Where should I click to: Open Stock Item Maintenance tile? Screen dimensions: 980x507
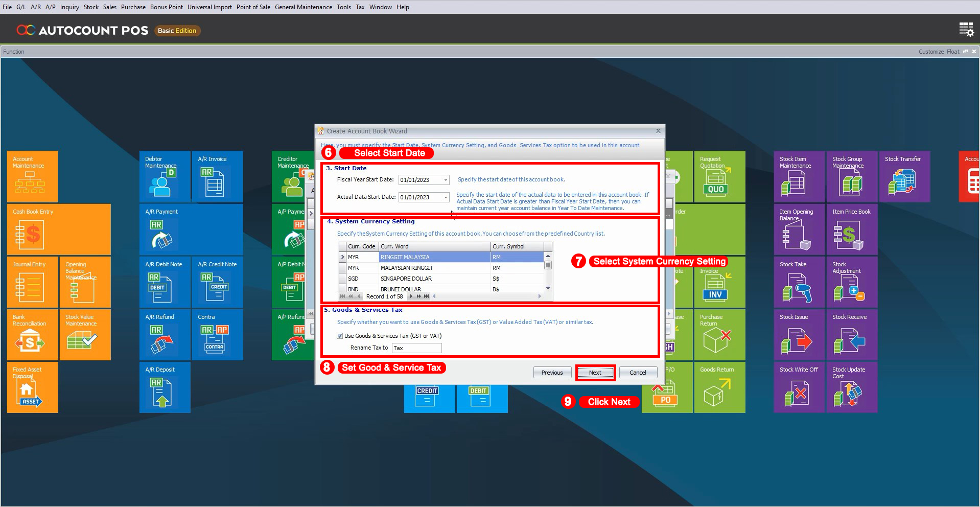point(800,176)
